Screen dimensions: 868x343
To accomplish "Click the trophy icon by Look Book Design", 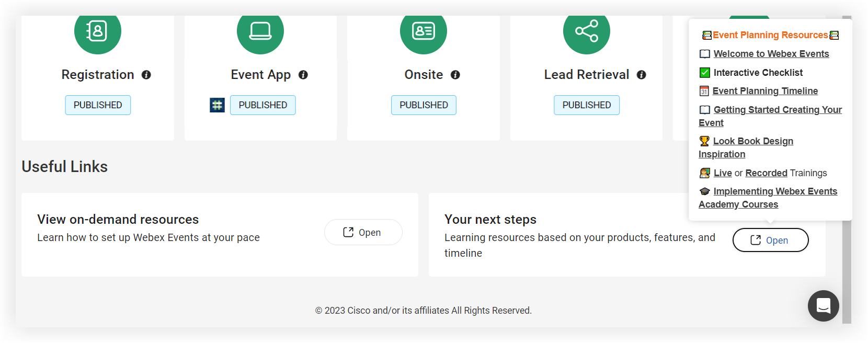I will 704,141.
